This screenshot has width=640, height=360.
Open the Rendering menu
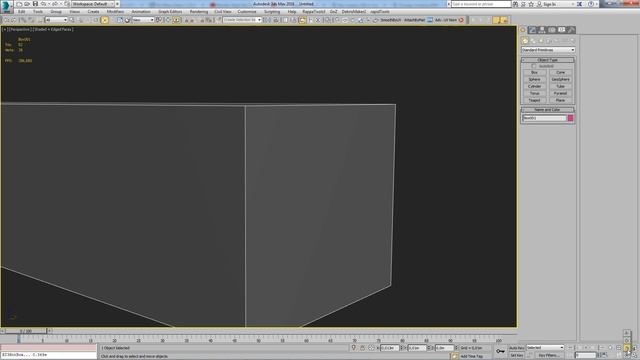pyautogui.click(x=199, y=12)
